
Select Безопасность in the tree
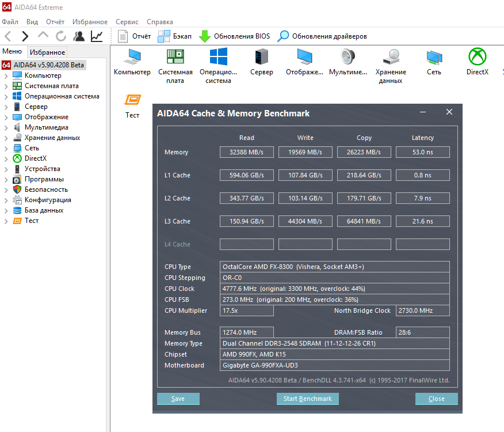coord(46,190)
